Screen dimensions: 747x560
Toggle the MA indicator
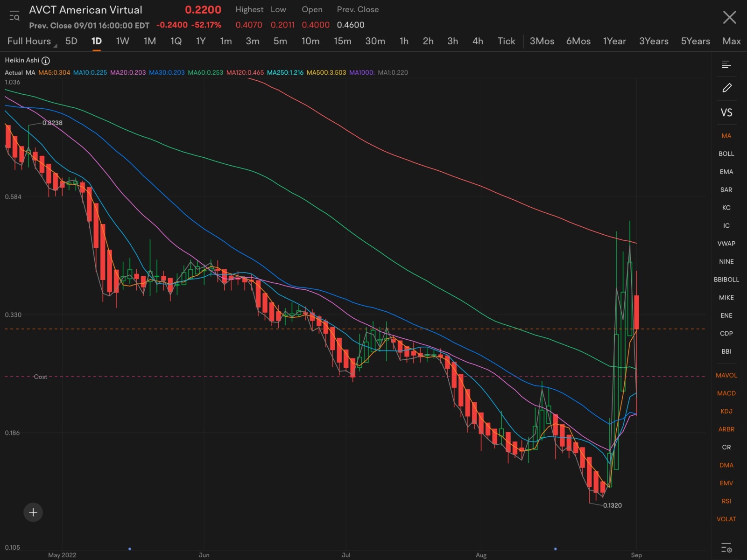726,136
